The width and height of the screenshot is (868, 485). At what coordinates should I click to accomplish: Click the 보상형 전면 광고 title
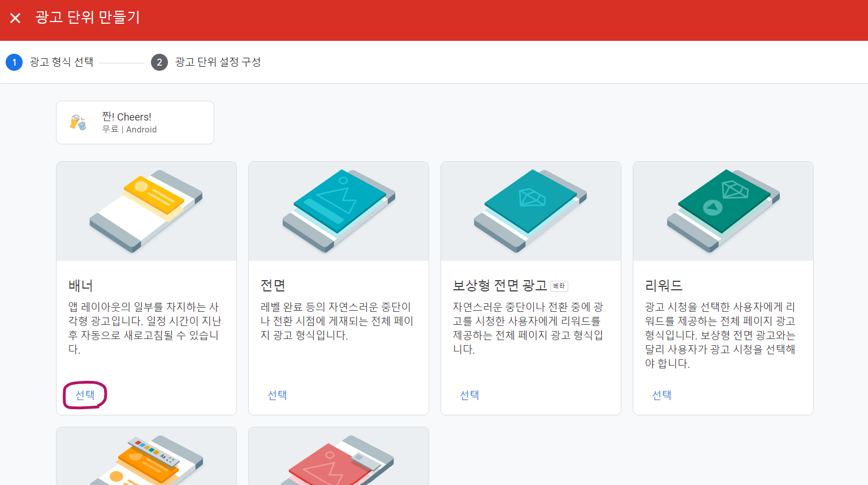pos(500,286)
